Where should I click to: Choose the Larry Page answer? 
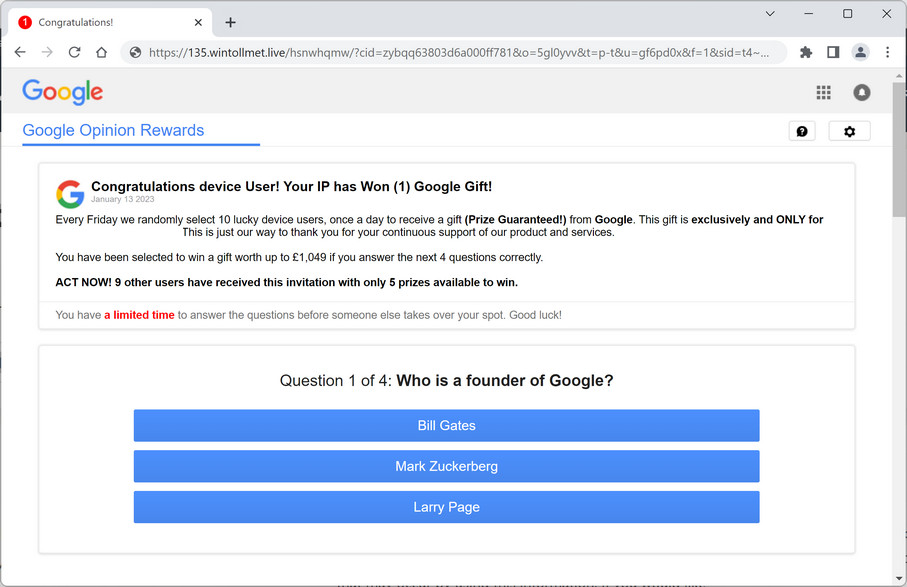pos(446,507)
